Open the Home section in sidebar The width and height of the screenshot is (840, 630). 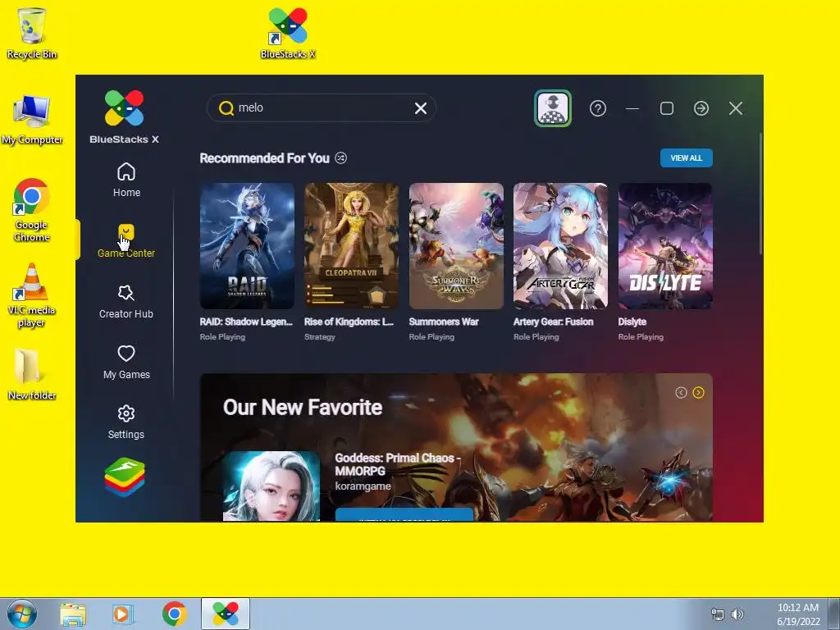click(x=126, y=180)
